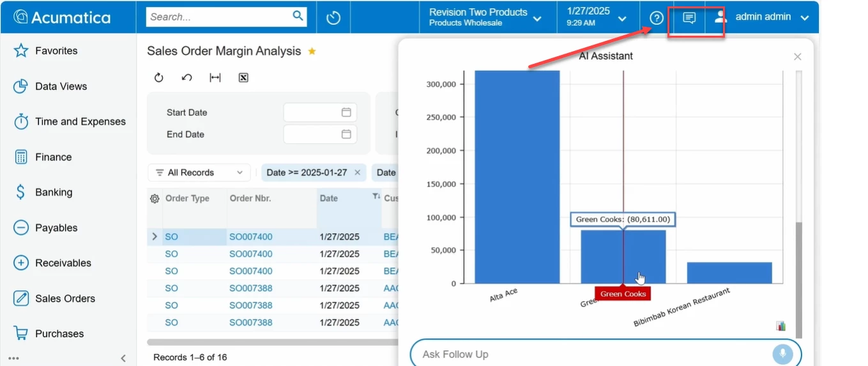868x366 pixels.
Task: Open Start Date calendar picker
Action: 346,112
